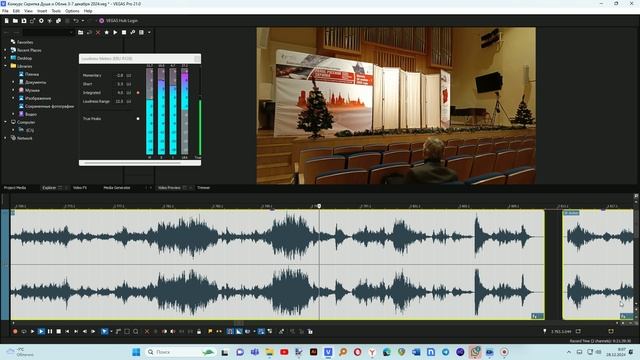Image resolution: width=640 pixels, height=360 pixels.
Task: Click VEGAS Hub Login button
Action: pos(118,20)
